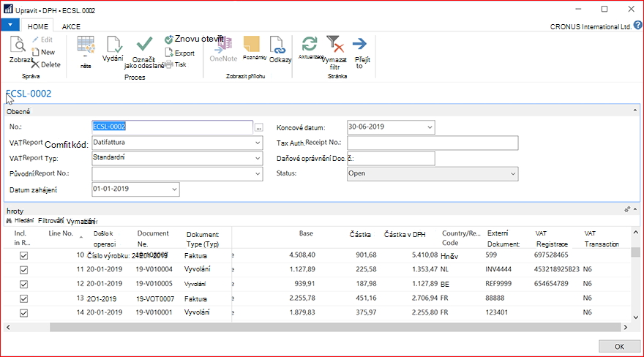
Task: Select the 123401 external document cell
Action: pos(497,312)
